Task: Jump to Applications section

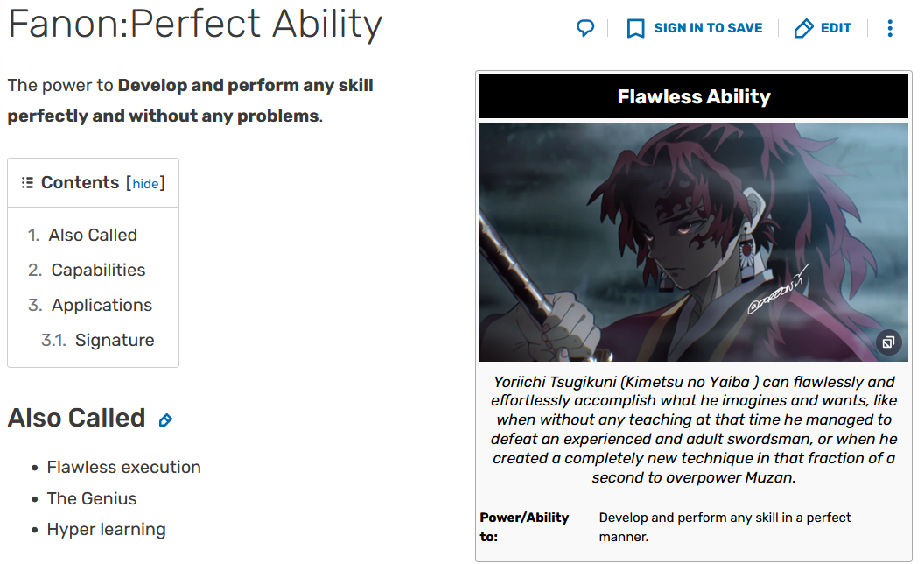Action: click(x=102, y=305)
